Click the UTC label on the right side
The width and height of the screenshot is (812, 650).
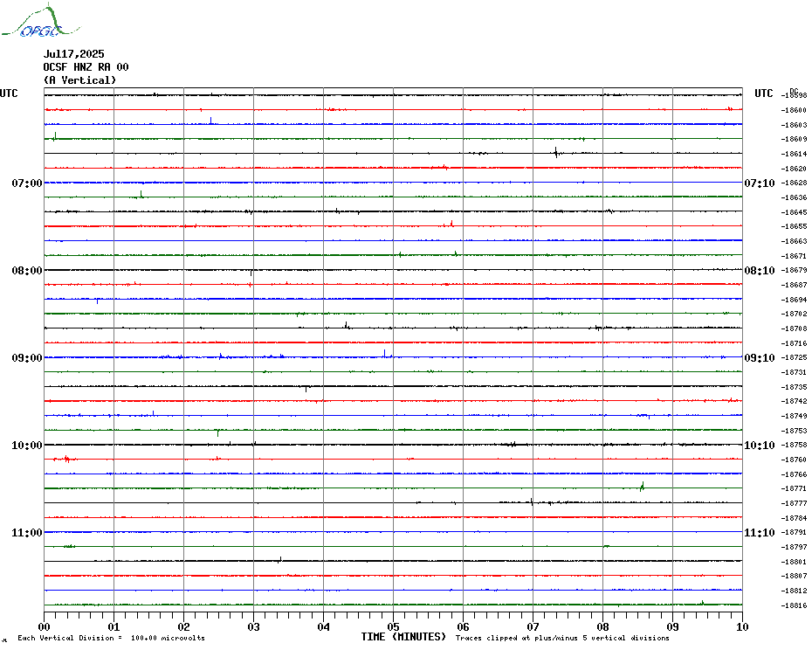tap(764, 93)
